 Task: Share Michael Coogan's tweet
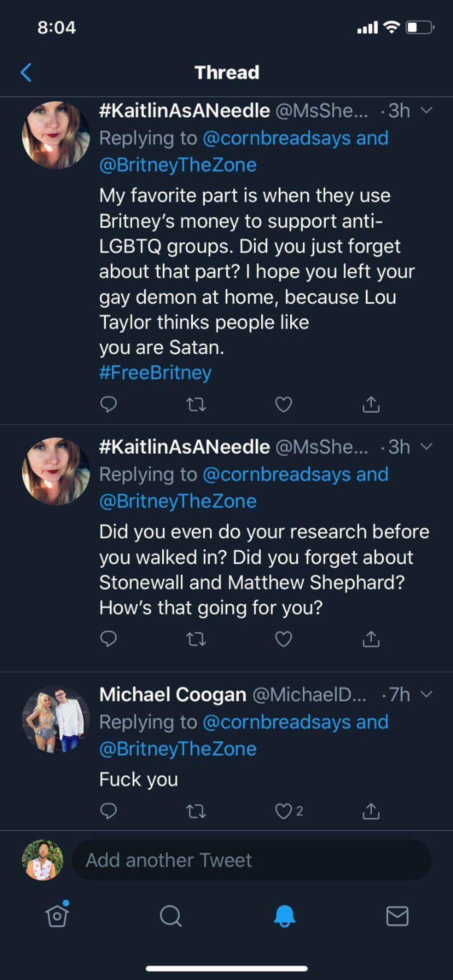tap(371, 810)
